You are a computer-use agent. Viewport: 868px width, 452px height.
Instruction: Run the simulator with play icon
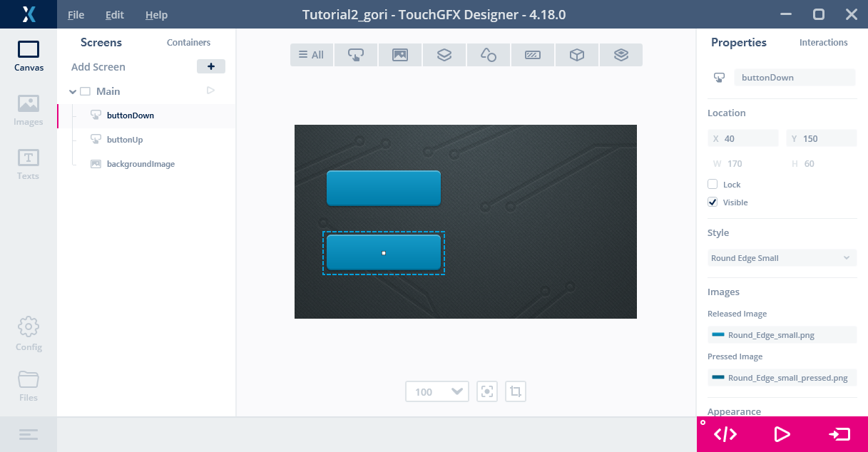point(782,434)
